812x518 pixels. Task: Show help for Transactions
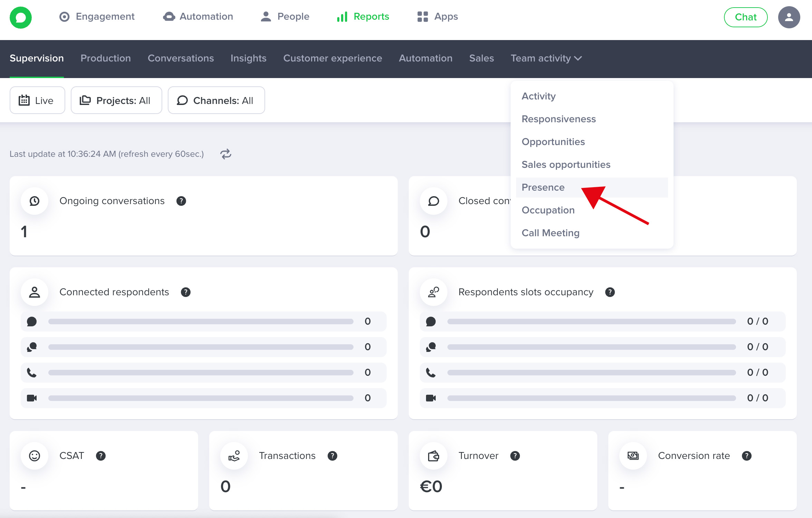click(x=332, y=456)
